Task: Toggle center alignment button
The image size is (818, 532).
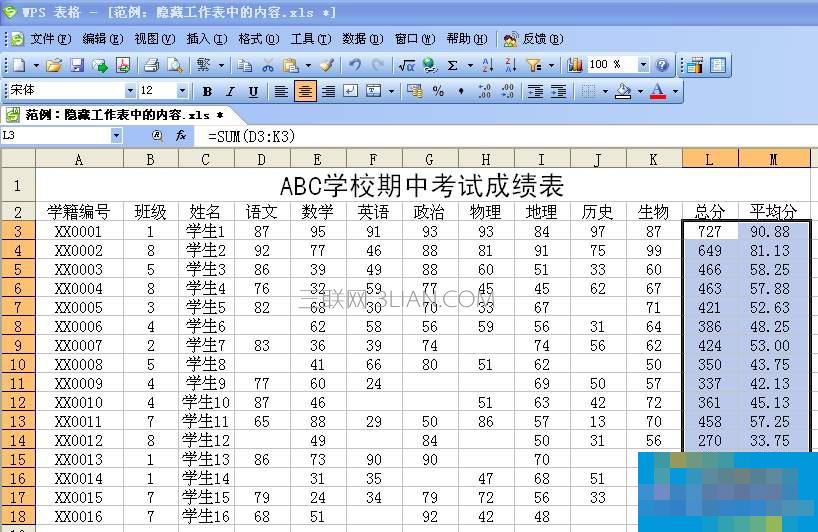Action: pyautogui.click(x=305, y=91)
